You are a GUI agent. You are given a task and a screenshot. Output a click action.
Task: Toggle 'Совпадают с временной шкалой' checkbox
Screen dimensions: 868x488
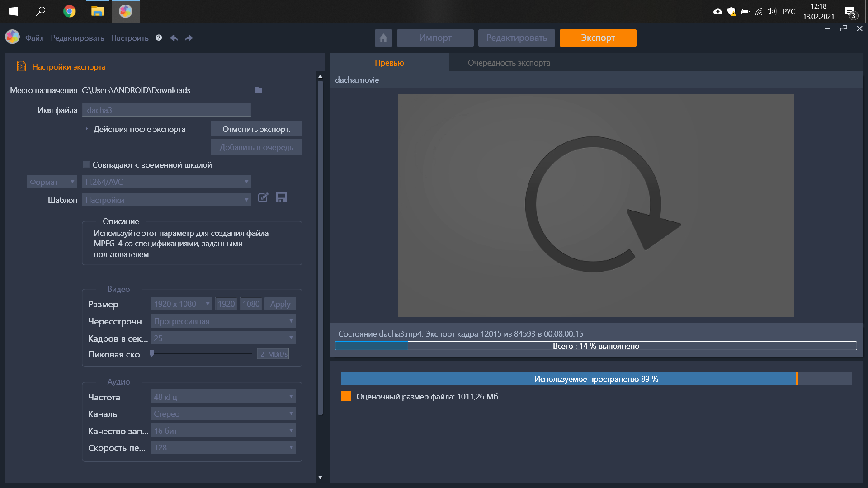[x=86, y=165]
